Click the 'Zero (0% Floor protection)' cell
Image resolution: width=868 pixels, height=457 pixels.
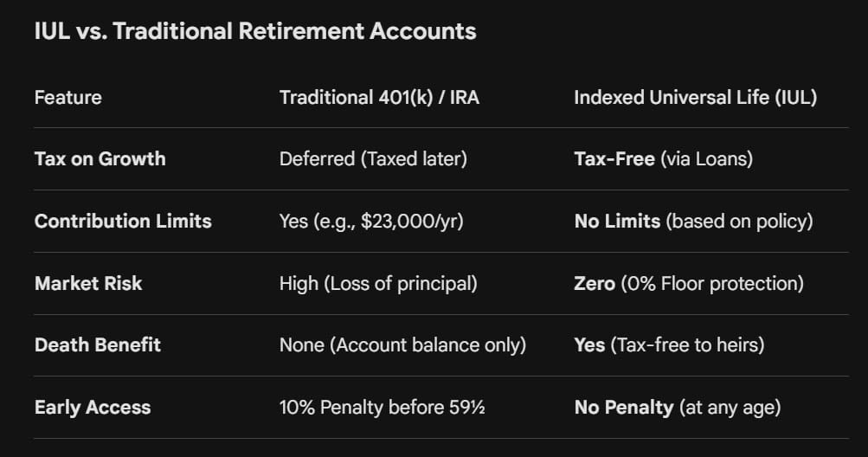pos(689,284)
